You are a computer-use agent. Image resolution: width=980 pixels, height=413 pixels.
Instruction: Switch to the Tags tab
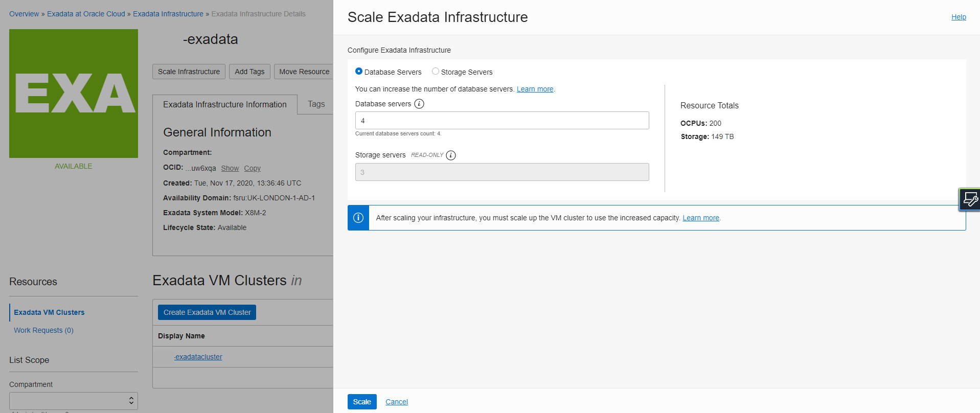316,104
